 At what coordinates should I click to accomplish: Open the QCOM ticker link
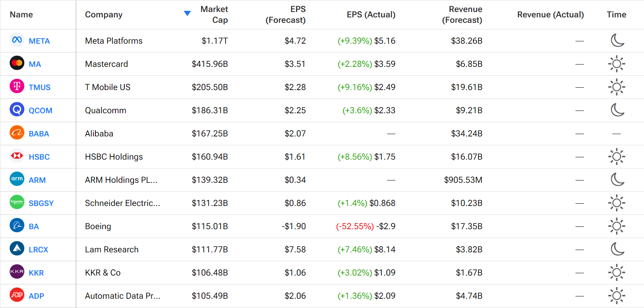(x=41, y=111)
